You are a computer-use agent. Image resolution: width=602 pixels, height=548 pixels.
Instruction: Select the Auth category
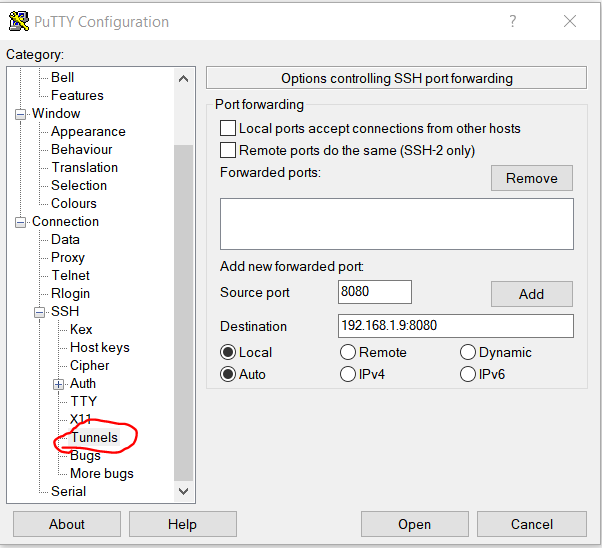click(83, 384)
